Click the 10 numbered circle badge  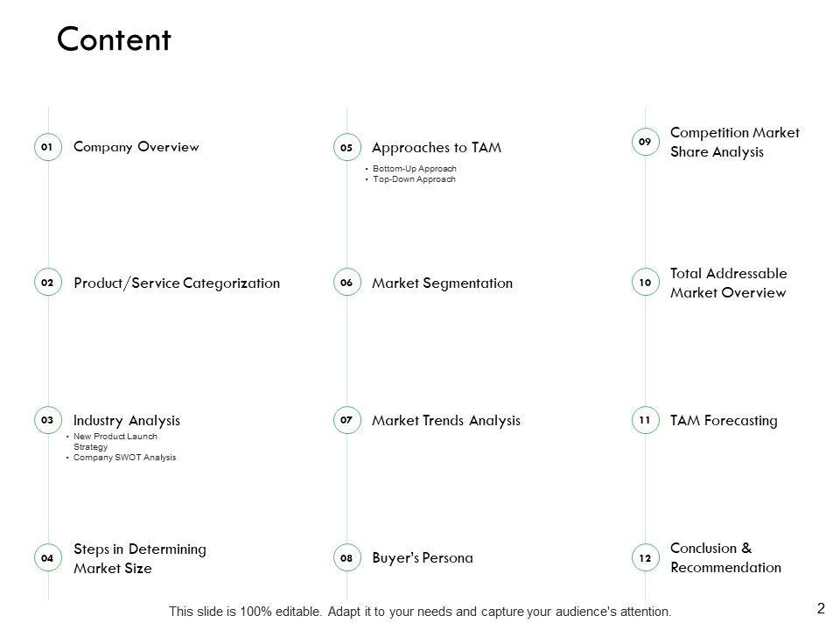pos(645,283)
